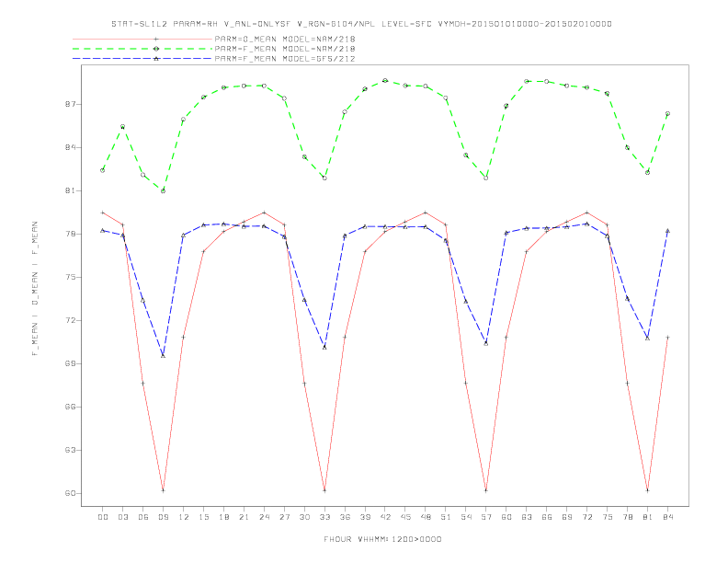This screenshot has width=728, height=563.
Task: Click y-axis tick label 78
Action: (x=71, y=234)
